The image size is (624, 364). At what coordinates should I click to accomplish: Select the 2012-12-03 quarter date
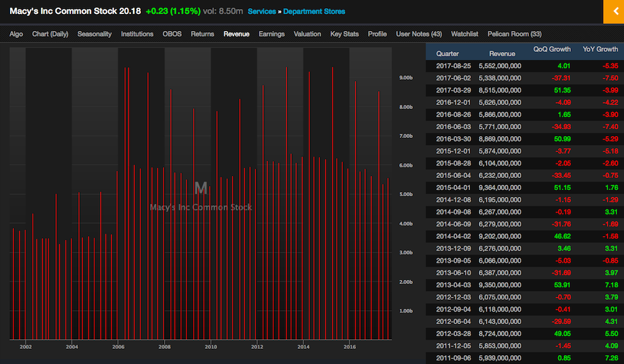point(454,297)
